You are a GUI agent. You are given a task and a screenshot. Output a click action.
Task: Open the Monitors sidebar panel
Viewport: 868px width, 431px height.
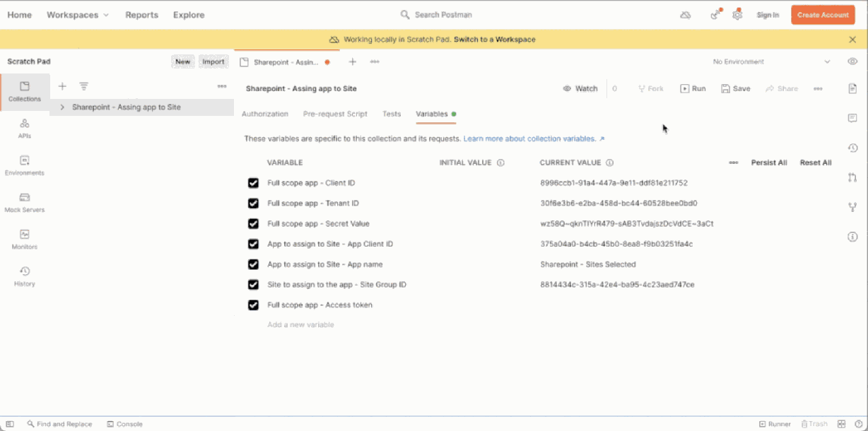point(25,240)
